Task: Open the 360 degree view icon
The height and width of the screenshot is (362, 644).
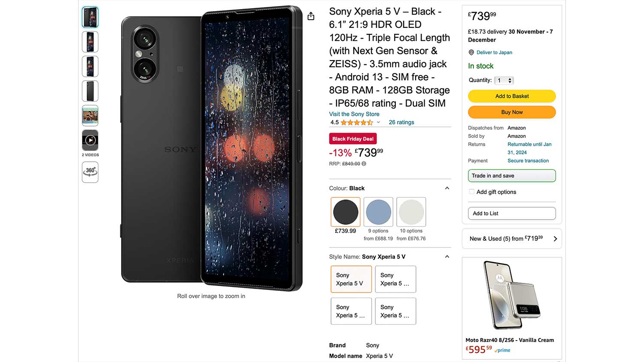Action: (x=90, y=172)
